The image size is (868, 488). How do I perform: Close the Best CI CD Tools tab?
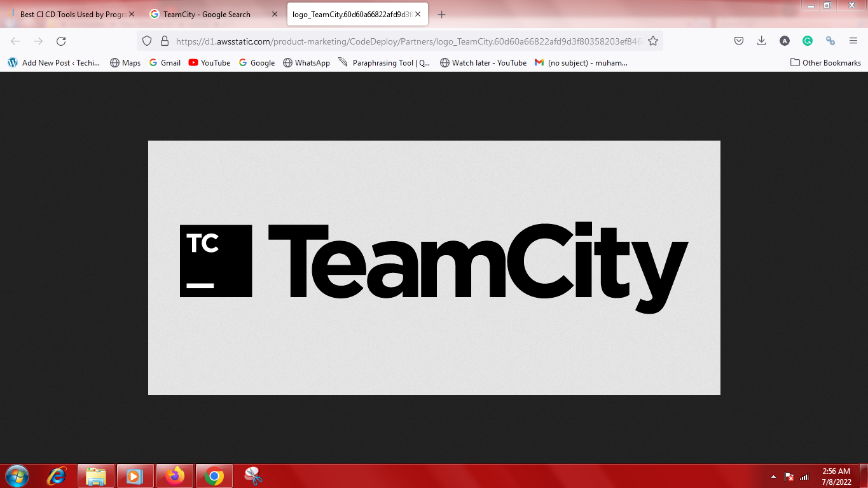coord(132,14)
